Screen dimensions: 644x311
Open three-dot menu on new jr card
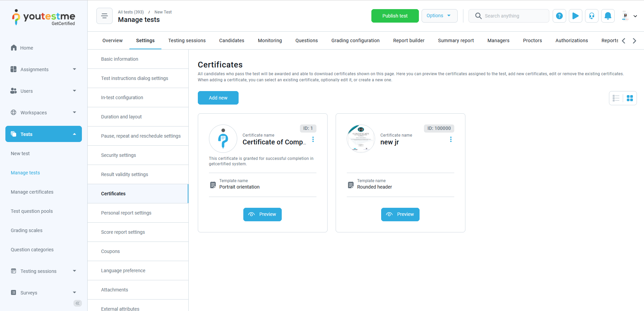click(x=451, y=139)
